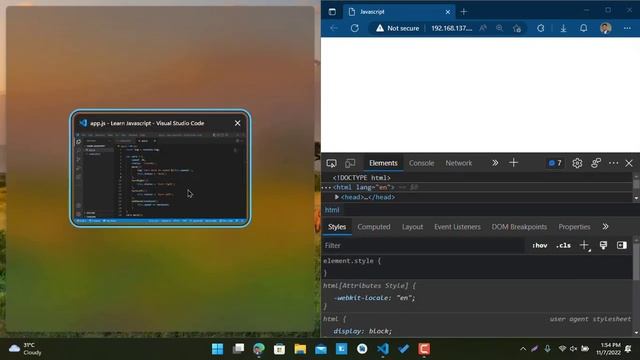Toggle device emulation icon in DevTools
The width and height of the screenshot is (640, 360).
tap(350, 163)
